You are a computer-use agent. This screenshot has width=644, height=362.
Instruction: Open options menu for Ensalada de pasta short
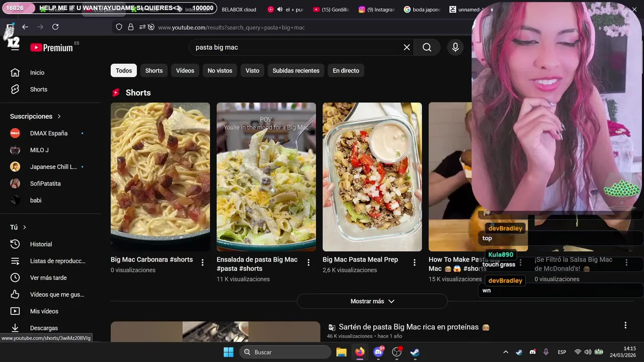(308, 262)
